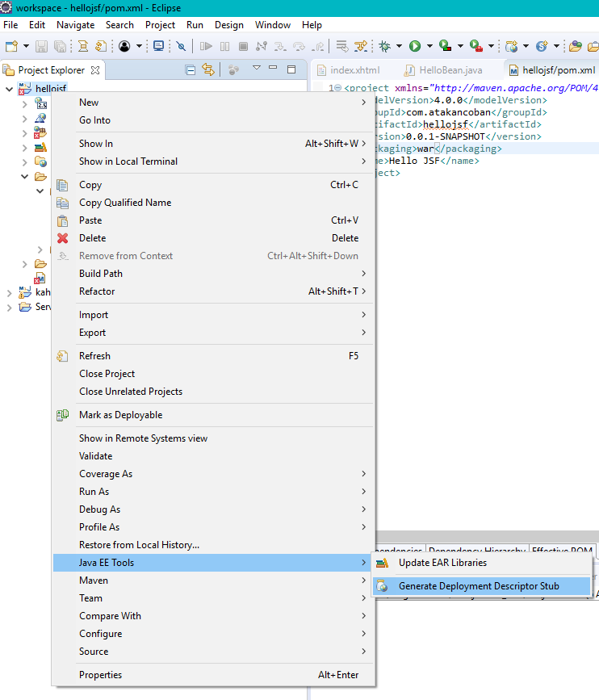Choose Properties in the context menu
Image resolution: width=599 pixels, height=700 pixels.
click(213, 675)
